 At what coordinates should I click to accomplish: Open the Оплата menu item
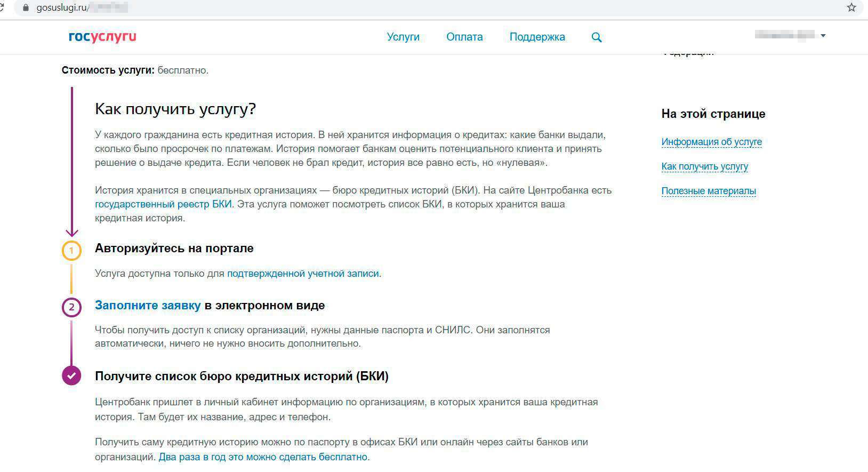pos(464,37)
